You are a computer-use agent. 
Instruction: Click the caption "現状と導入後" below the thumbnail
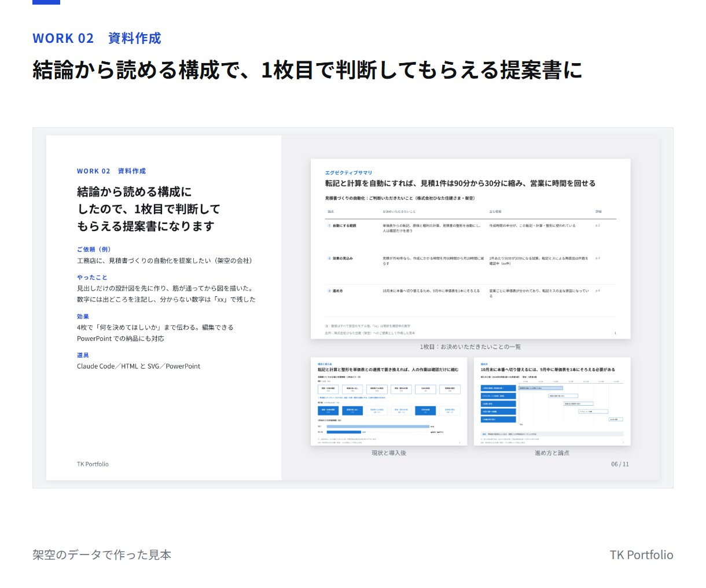[x=389, y=453]
